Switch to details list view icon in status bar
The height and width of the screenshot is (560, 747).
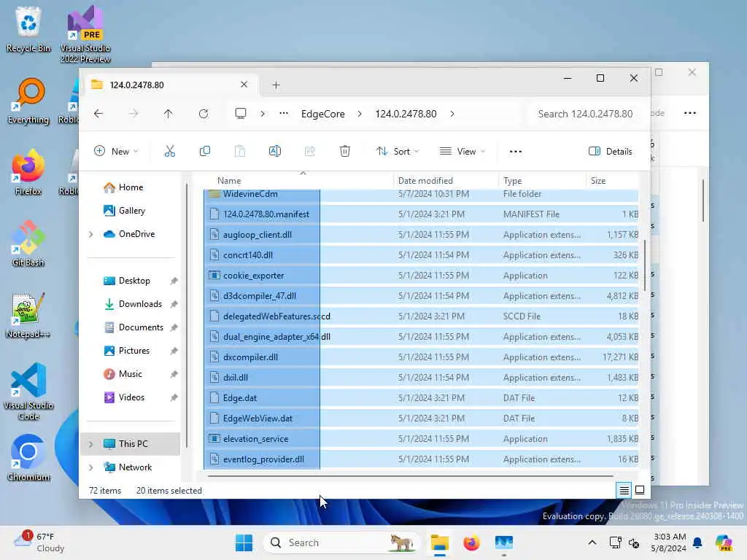coord(624,490)
